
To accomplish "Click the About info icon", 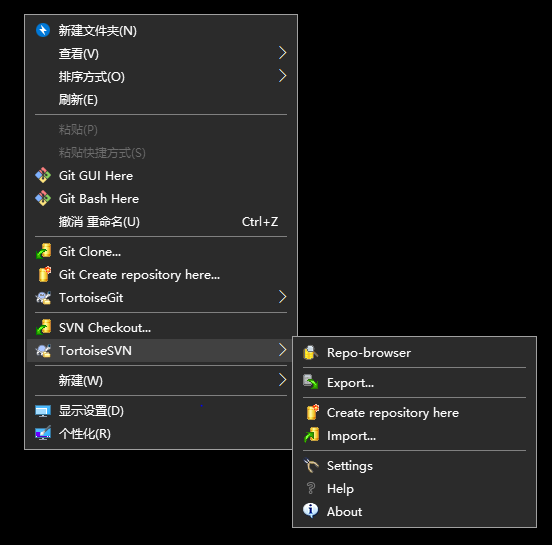I will click(310, 510).
